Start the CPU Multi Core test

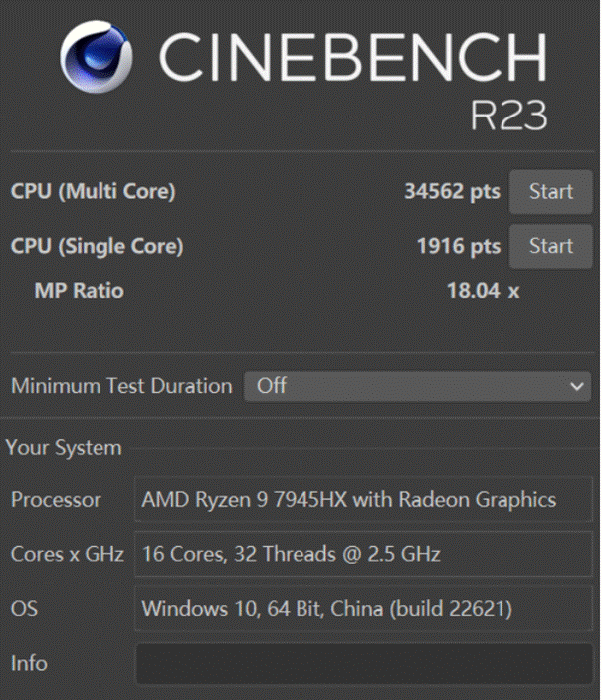[550, 192]
